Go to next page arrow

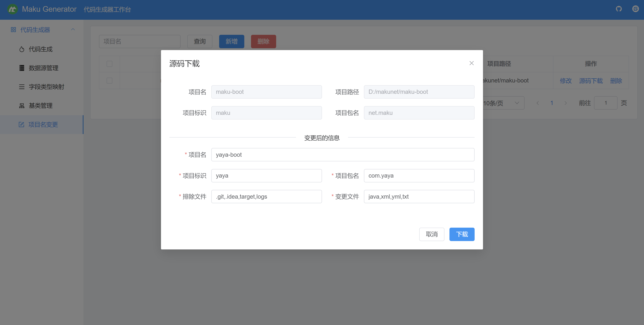(x=566, y=103)
